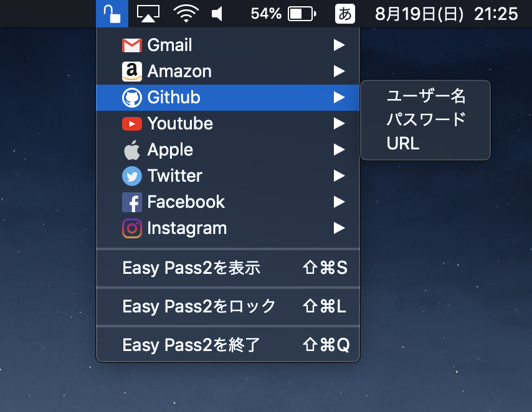Click the ⇧⌘L shortcut label
The width and height of the screenshot is (532, 412).
pyautogui.click(x=325, y=307)
